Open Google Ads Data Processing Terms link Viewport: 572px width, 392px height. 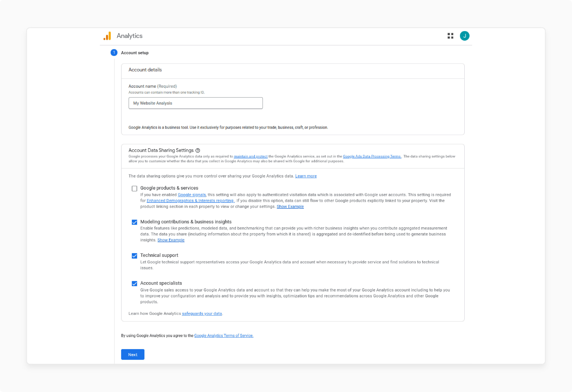pyautogui.click(x=372, y=156)
